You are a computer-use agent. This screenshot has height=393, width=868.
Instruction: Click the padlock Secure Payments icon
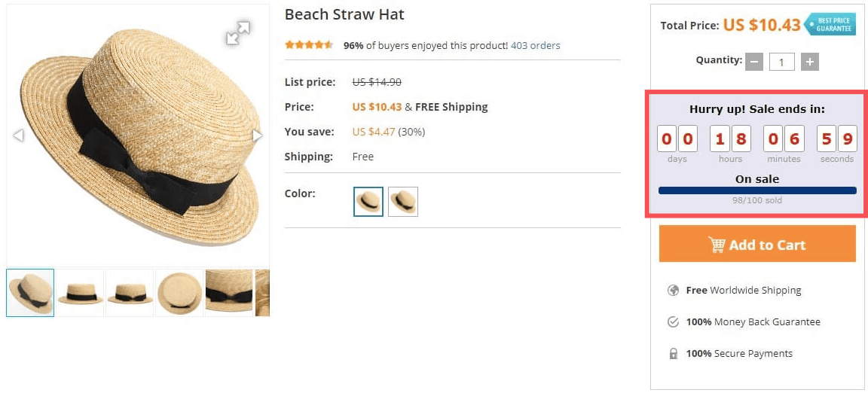coord(673,354)
